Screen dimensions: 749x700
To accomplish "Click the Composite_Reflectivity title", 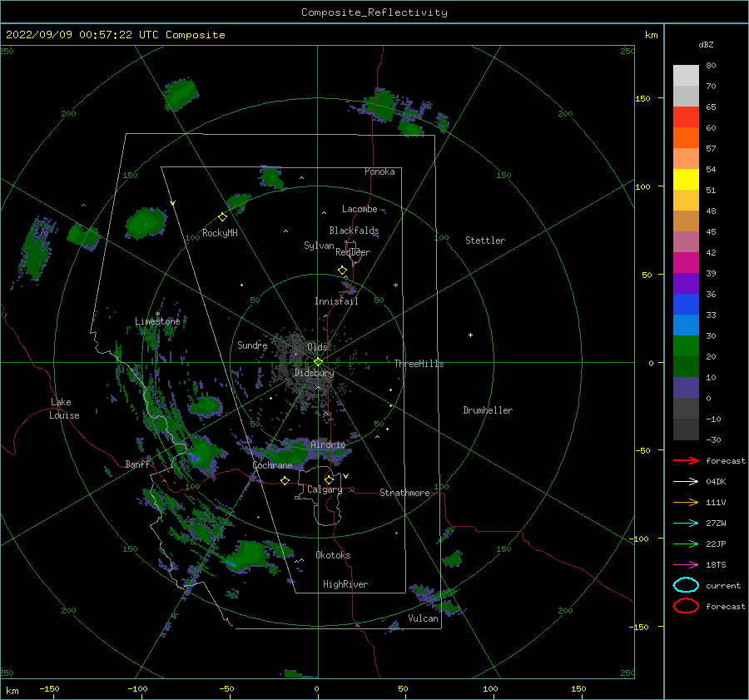I will [374, 12].
